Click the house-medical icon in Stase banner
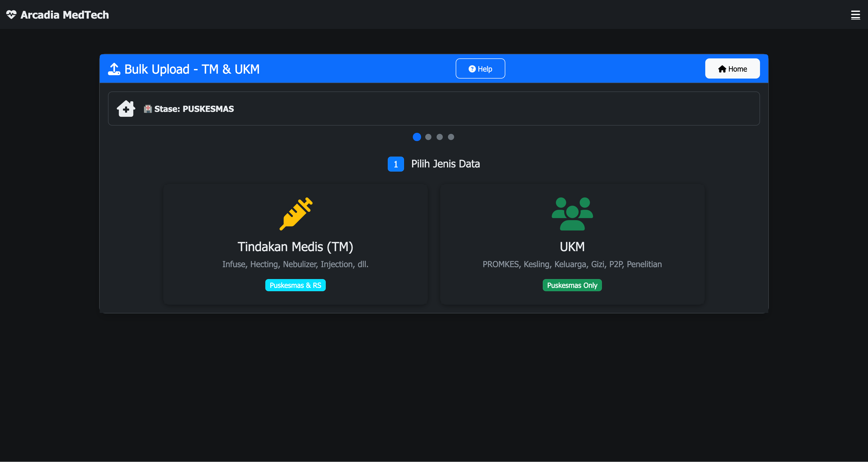This screenshot has height=462, width=868. tap(126, 109)
